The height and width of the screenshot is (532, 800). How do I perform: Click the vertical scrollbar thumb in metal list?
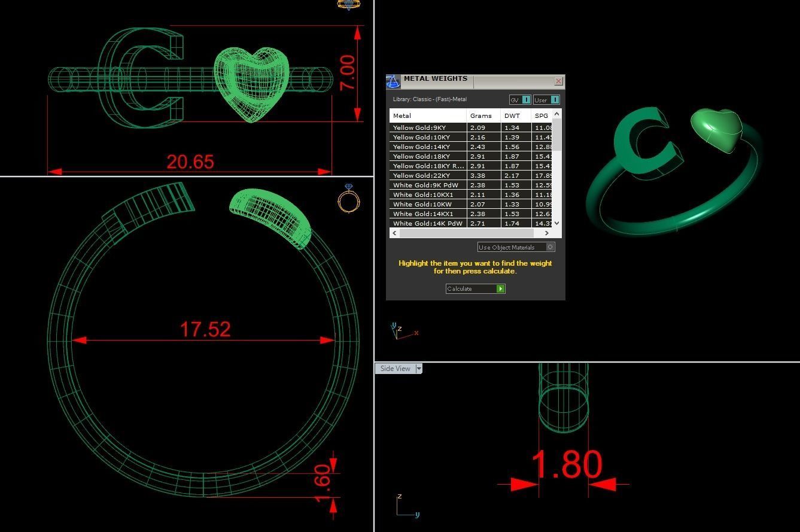click(x=557, y=134)
